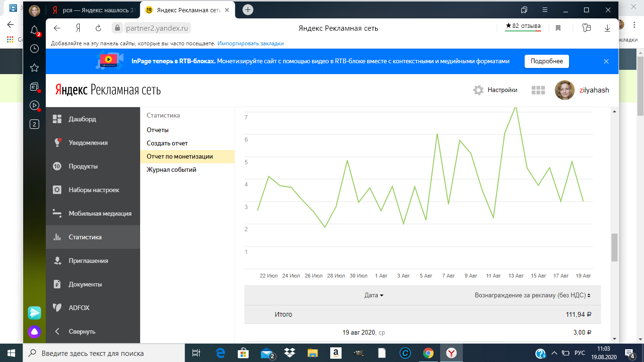Open Журнал событий link

(171, 169)
